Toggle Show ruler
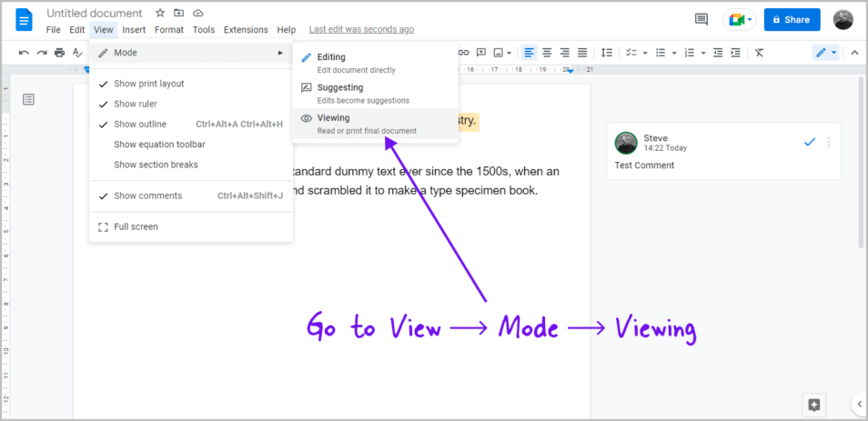Image resolution: width=868 pixels, height=421 pixels. point(191,104)
